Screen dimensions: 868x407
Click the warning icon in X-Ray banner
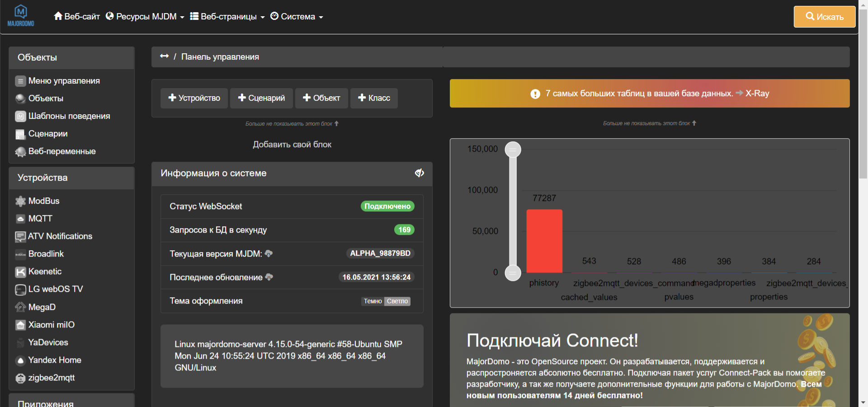pos(535,94)
